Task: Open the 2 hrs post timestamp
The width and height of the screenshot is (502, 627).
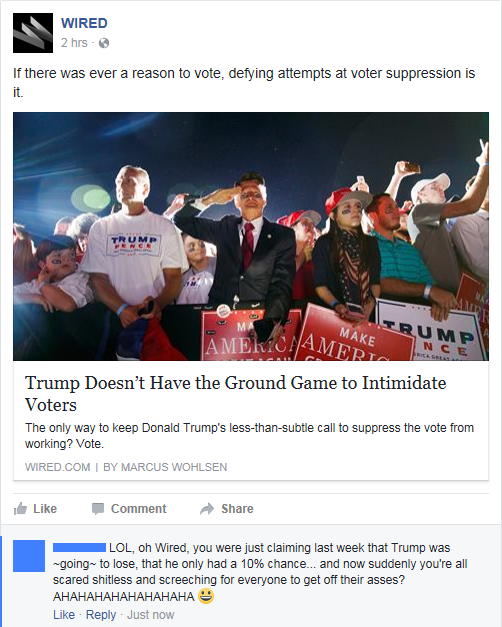Action: pyautogui.click(x=74, y=43)
